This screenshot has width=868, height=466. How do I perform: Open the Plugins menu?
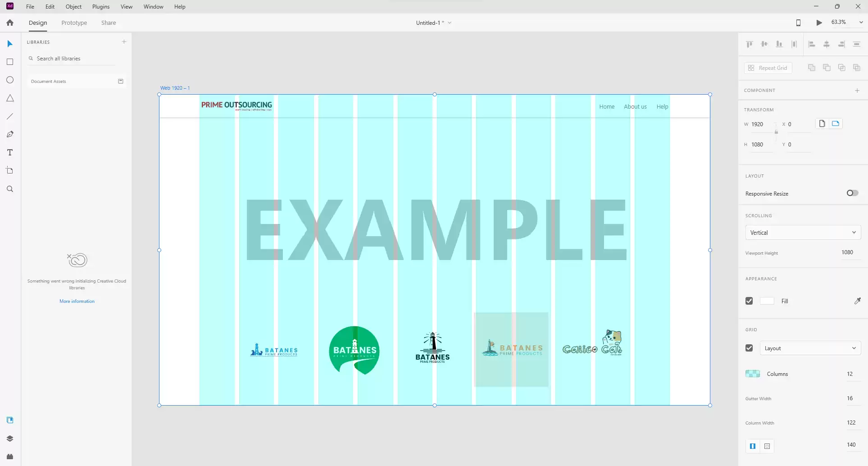coord(101,7)
